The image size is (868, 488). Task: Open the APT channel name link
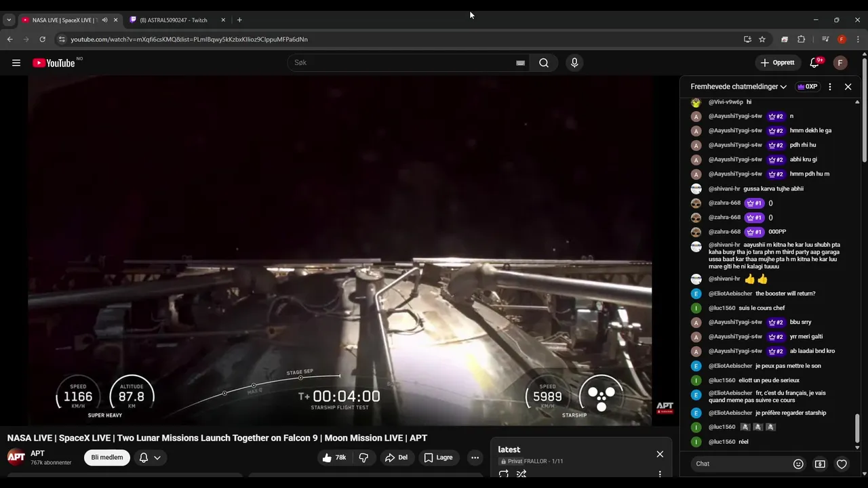pyautogui.click(x=37, y=453)
